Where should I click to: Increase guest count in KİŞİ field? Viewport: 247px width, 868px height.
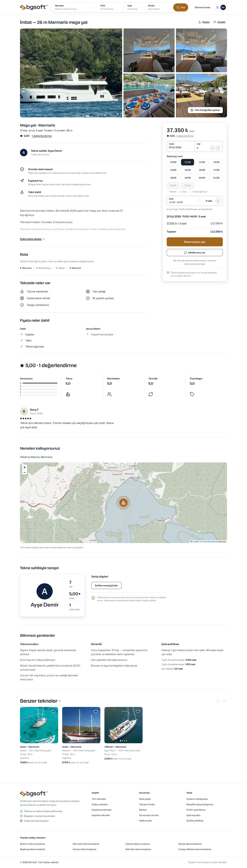tap(218, 148)
